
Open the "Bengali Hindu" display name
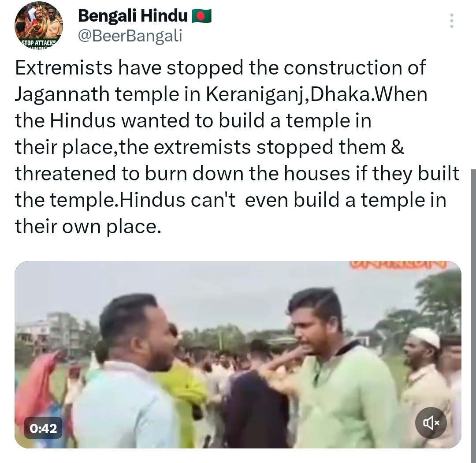click(133, 16)
